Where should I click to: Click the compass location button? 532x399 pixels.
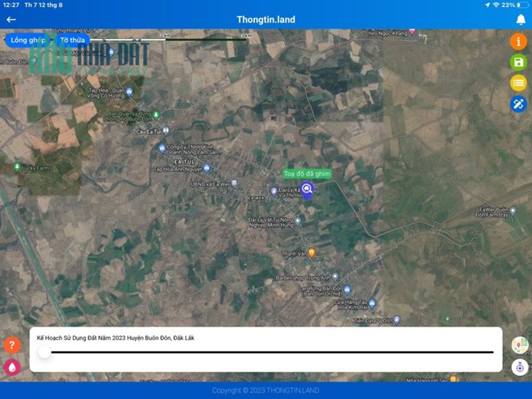520,367
